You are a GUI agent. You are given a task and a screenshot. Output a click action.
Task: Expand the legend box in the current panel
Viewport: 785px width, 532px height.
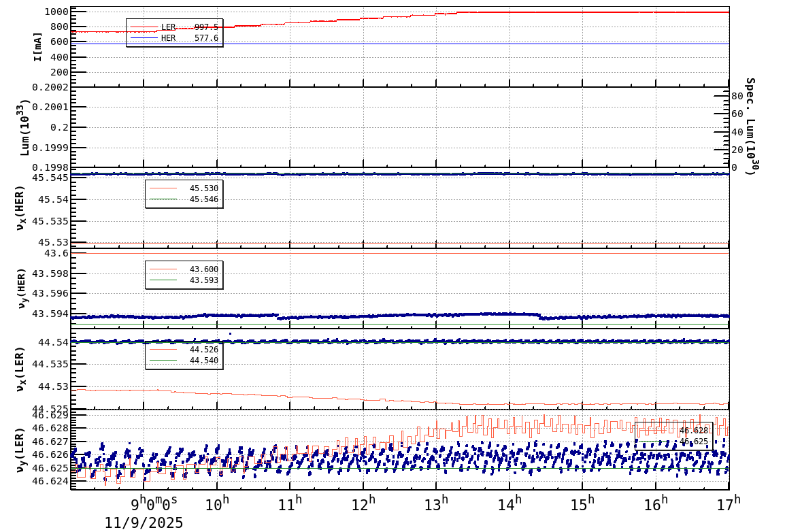pos(173,34)
